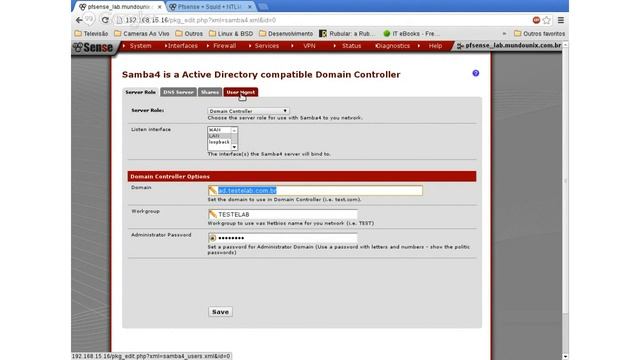This screenshot has width=640, height=360.
Task: Select LAN in Listen interface list
Action: [x=219, y=136]
